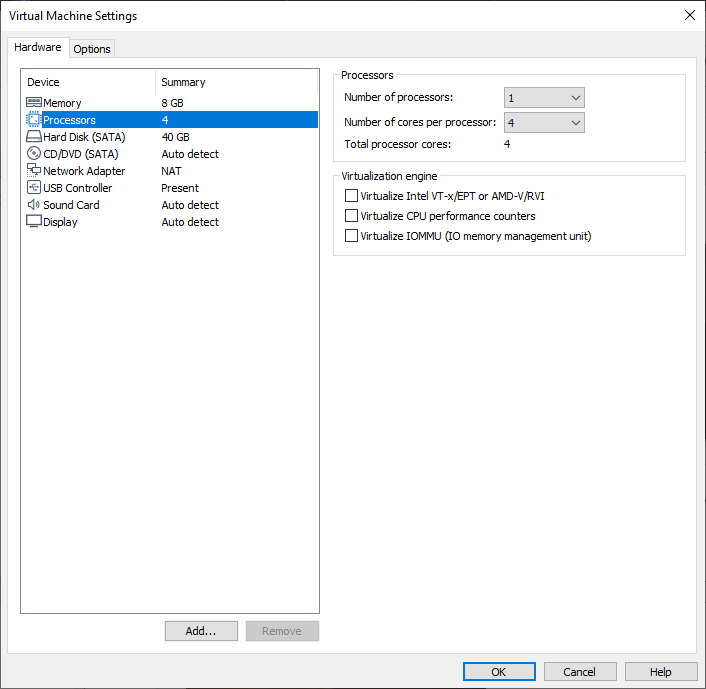706x689 pixels.
Task: Select the USB Controller icon
Action: click(x=33, y=188)
